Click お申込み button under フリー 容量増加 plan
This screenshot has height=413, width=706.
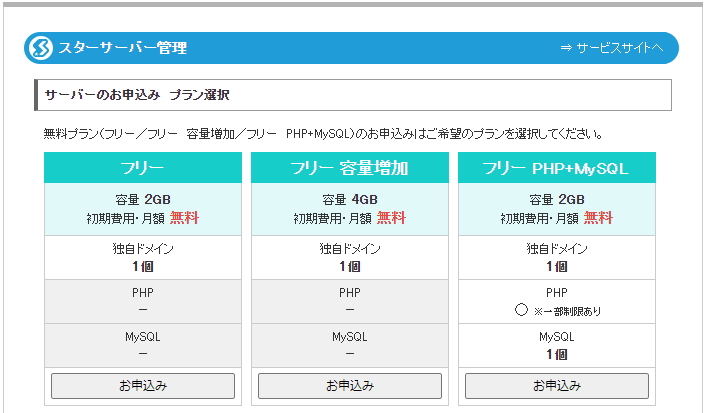coord(350,386)
